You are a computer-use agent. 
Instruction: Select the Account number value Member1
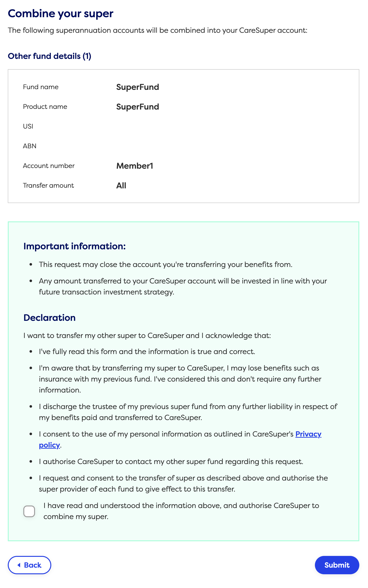tap(135, 166)
